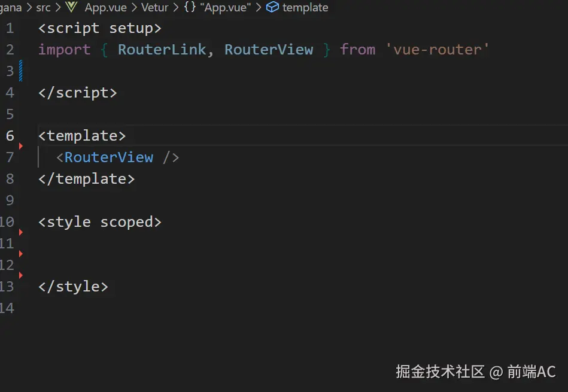
Task: Click line number 14 in the gutter
Action: pos(8,308)
